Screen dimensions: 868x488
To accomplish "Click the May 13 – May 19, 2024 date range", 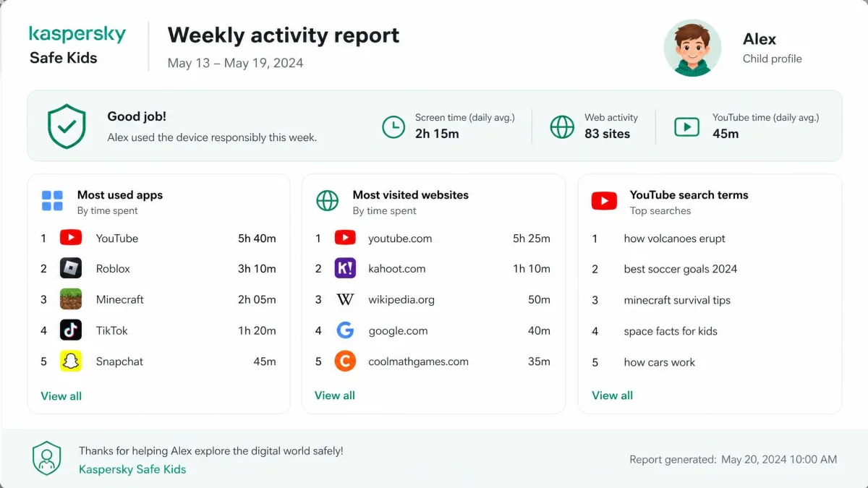I will coord(236,63).
